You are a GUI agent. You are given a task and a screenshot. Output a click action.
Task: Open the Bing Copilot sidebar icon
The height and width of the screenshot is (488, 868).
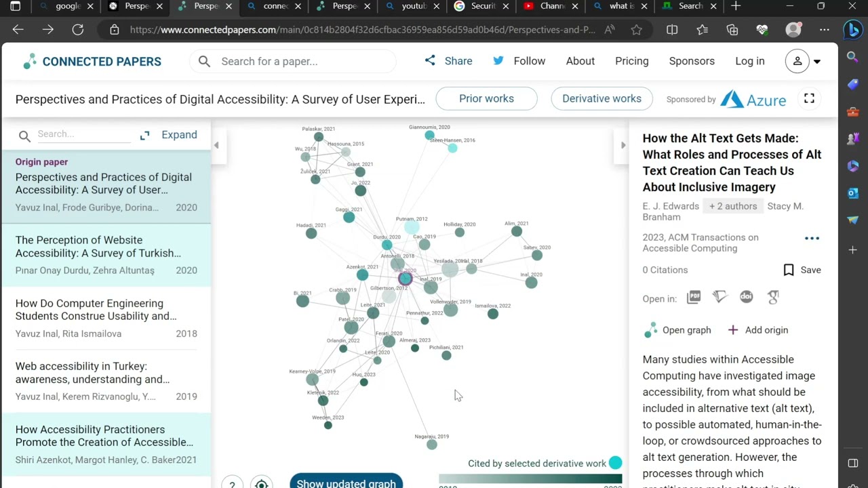coord(852,30)
